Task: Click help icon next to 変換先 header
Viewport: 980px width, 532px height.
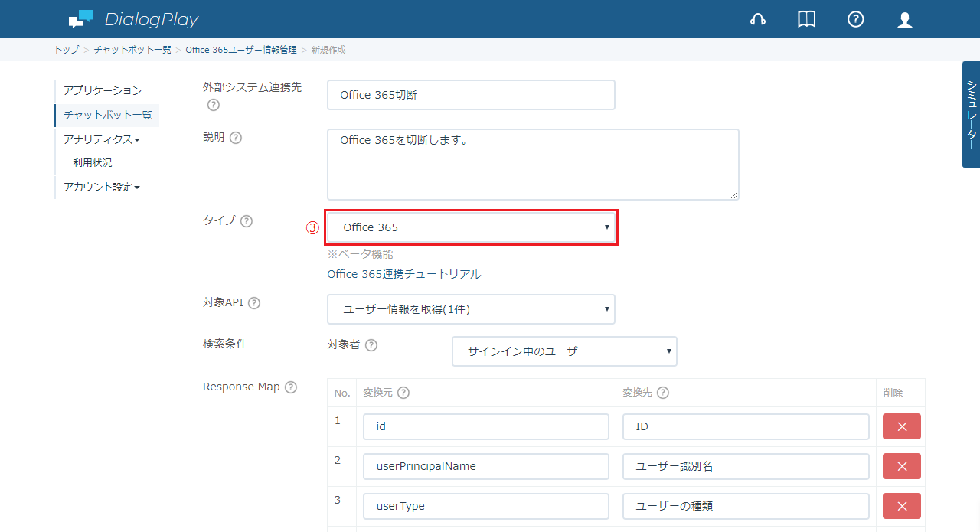Action: tap(663, 393)
